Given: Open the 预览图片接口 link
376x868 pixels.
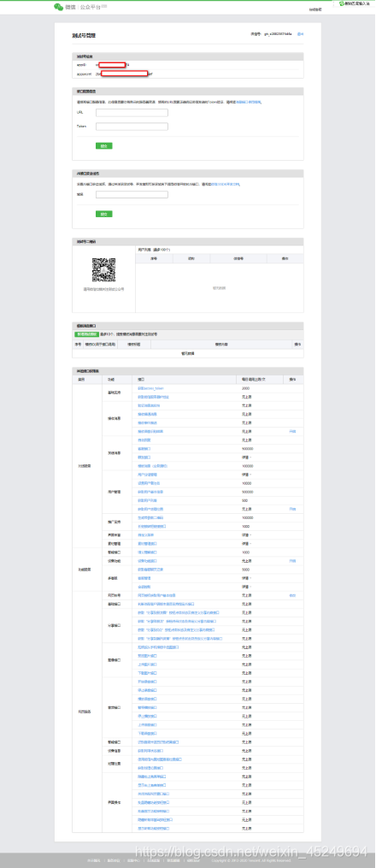Looking at the screenshot, I should pyautogui.click(x=147, y=655).
